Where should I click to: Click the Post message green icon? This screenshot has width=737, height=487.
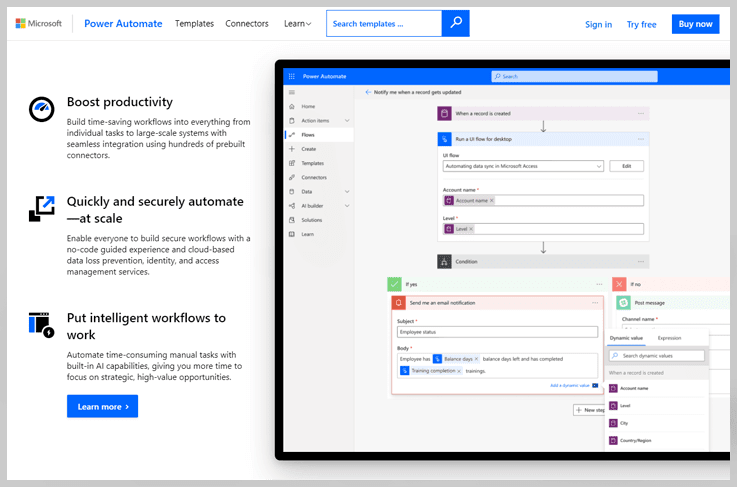click(x=623, y=303)
